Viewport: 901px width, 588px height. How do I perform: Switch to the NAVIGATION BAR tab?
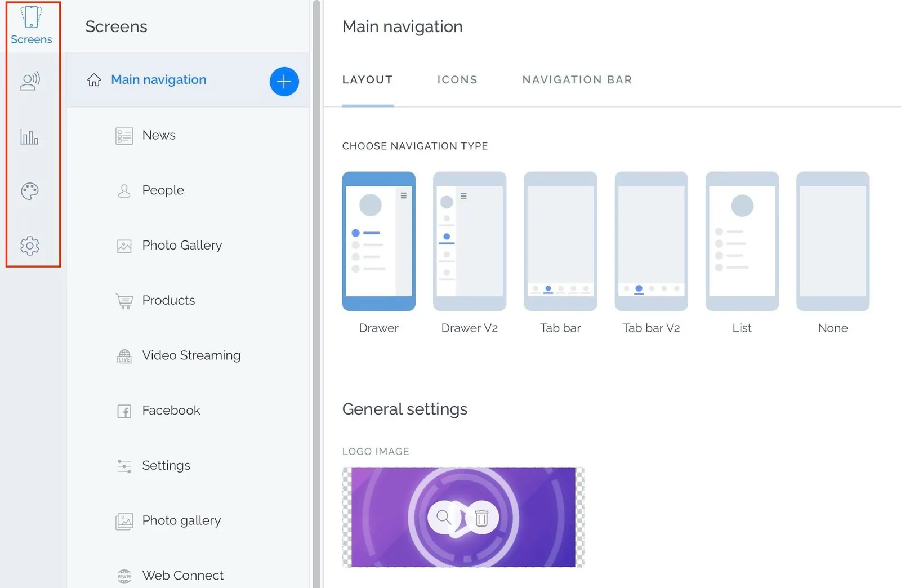577,80
